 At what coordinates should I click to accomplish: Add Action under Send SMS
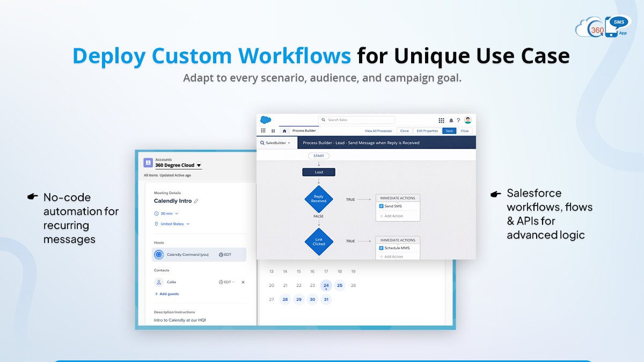tap(391, 216)
